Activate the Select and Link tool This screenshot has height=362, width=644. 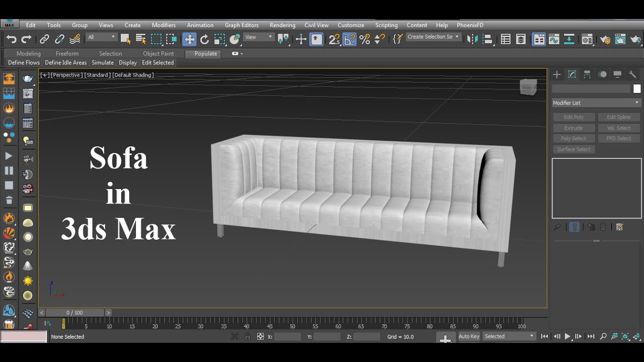tap(44, 39)
